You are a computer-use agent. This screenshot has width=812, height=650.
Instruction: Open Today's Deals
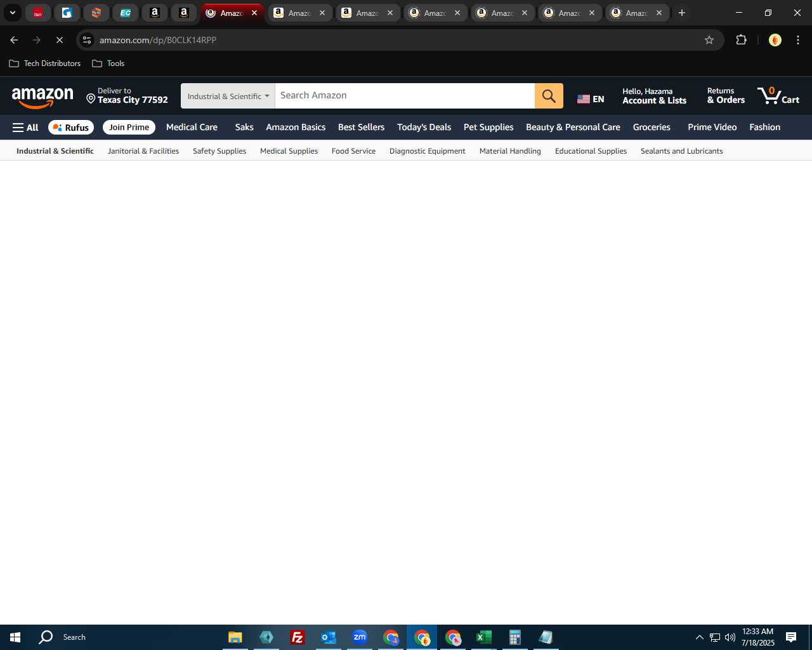pos(424,128)
